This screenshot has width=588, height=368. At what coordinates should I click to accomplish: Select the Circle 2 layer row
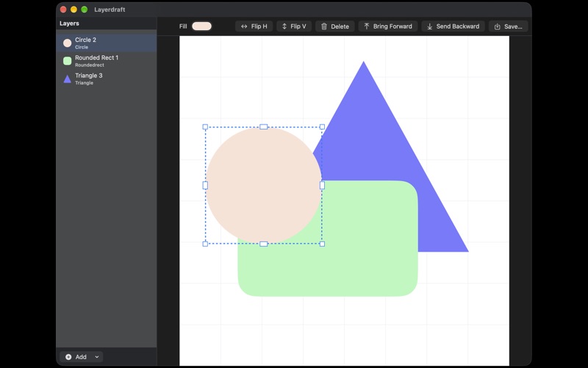coord(107,43)
